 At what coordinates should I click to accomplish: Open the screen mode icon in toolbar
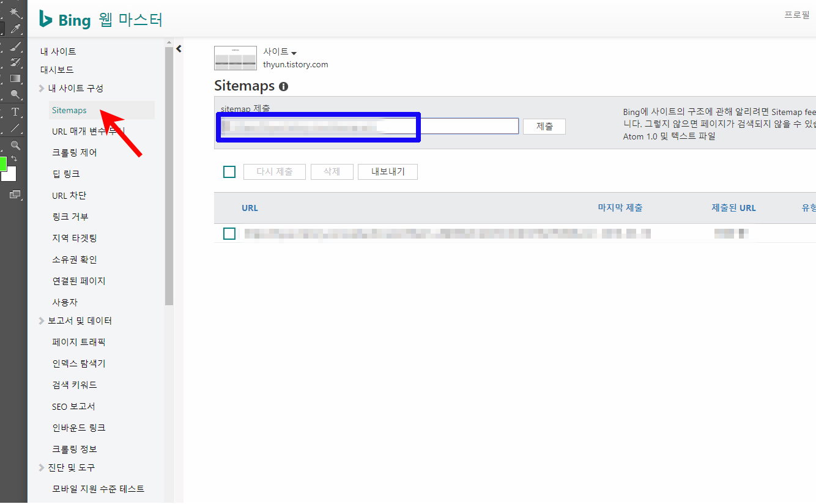click(x=15, y=195)
